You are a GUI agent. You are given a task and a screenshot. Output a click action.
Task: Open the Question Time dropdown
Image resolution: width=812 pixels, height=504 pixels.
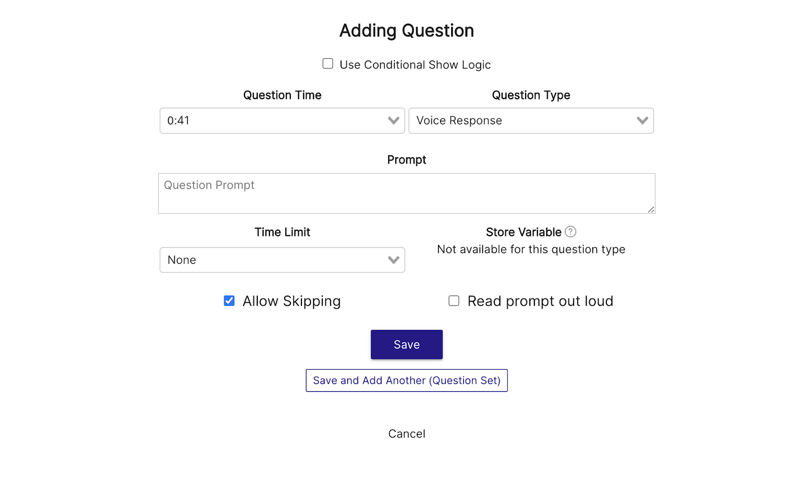coord(282,121)
